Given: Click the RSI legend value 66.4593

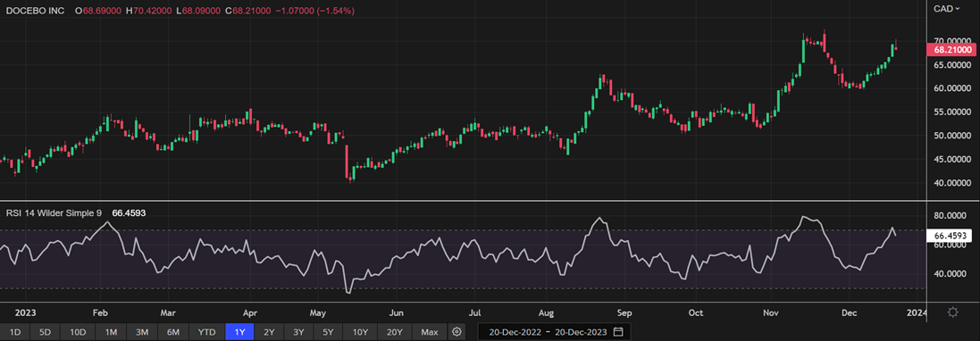Looking at the screenshot, I should [x=129, y=213].
